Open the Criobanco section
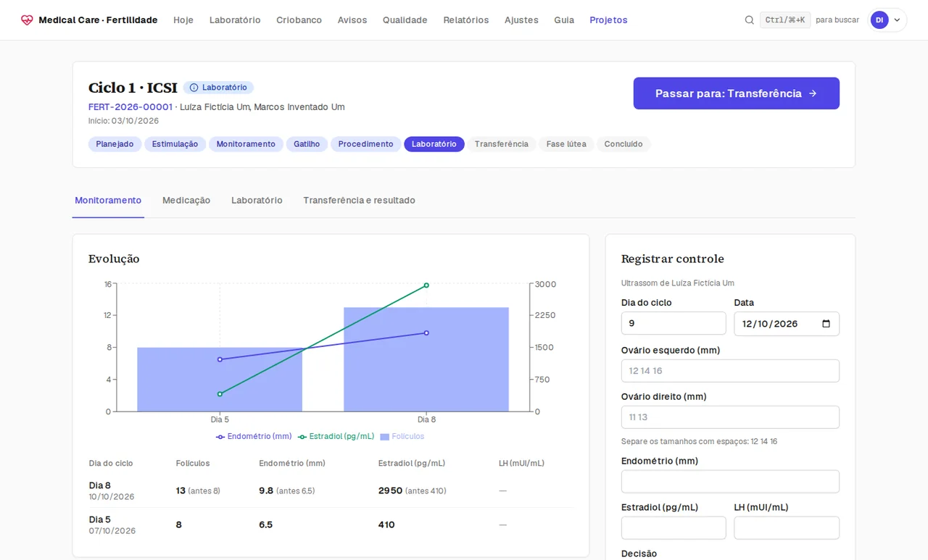 (x=299, y=20)
